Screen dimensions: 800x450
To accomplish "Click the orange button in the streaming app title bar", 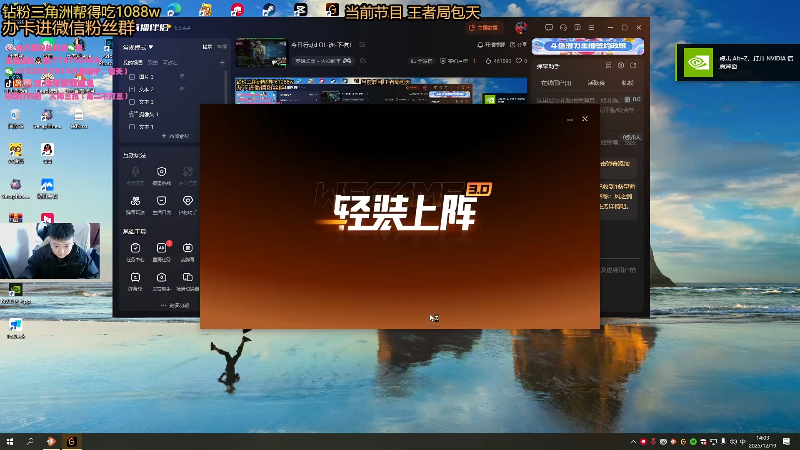I will [484, 28].
